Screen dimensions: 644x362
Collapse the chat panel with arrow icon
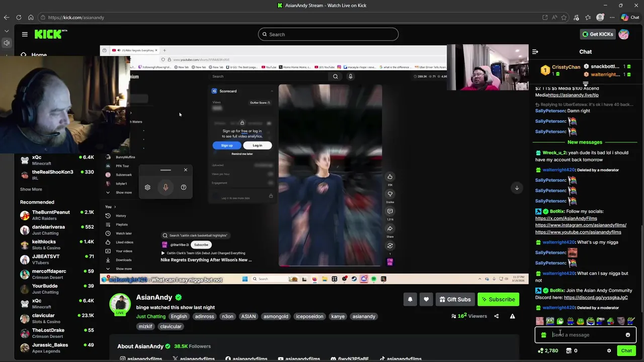[x=535, y=52]
